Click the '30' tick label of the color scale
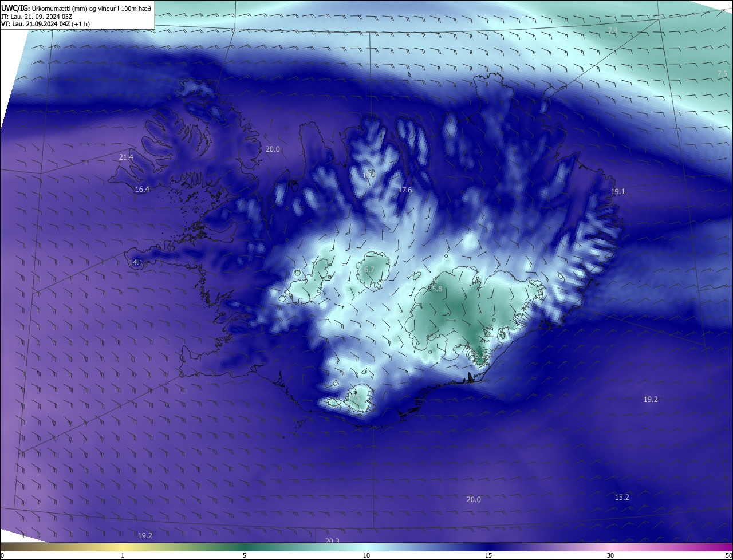The width and height of the screenshot is (733, 560). coord(610,555)
